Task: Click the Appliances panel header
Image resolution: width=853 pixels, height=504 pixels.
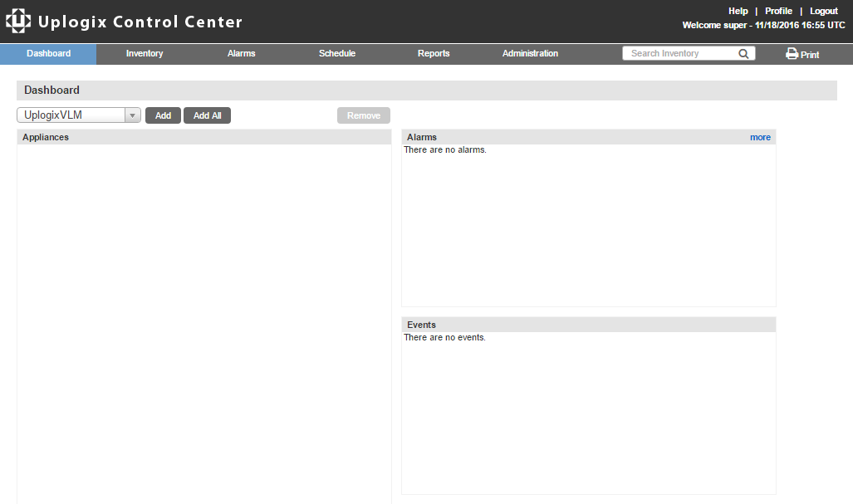Action: click(204, 137)
